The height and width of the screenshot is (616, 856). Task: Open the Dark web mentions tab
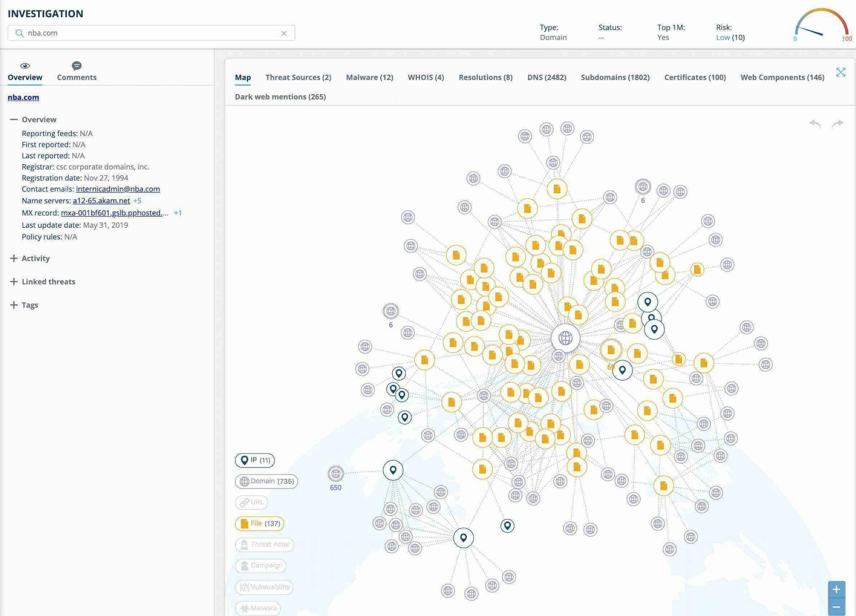coord(280,97)
